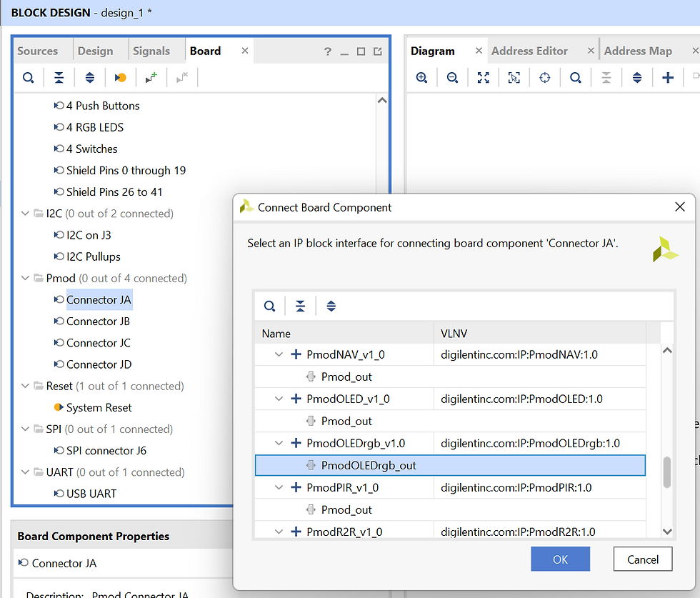
Task: Collapse the Pmod group in Board tree
Action: [26, 278]
